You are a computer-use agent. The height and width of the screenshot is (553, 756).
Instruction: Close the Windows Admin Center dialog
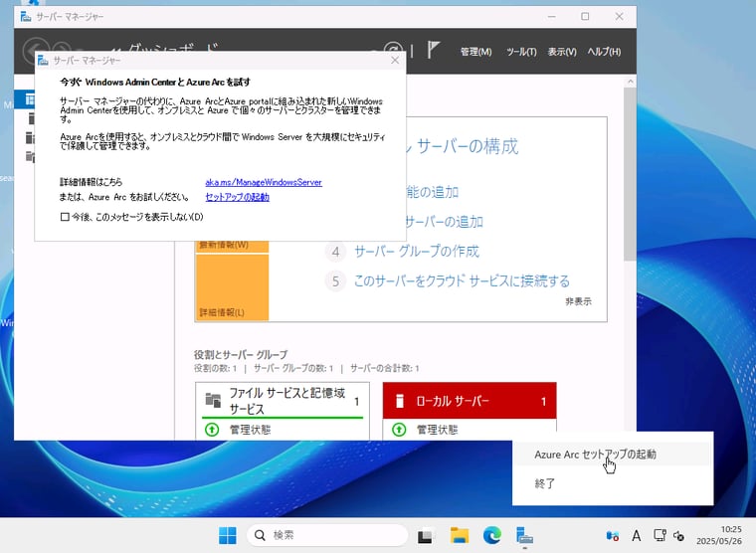pyautogui.click(x=395, y=61)
